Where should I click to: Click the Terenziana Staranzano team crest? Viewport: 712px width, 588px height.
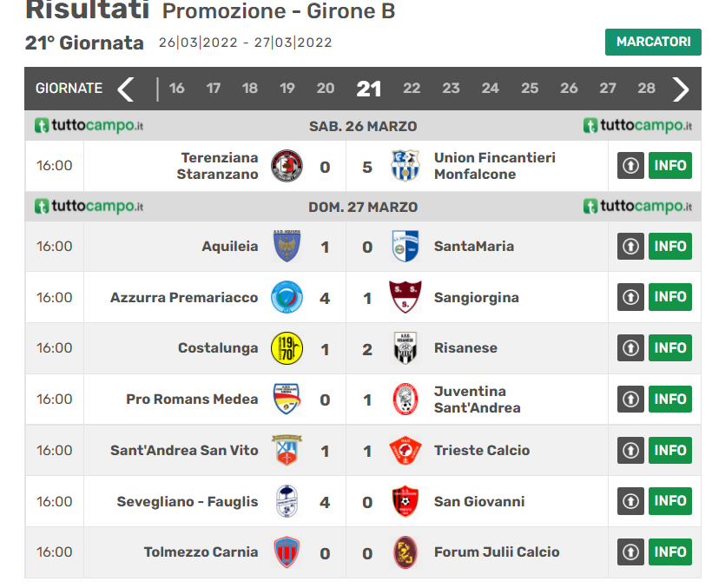(287, 165)
